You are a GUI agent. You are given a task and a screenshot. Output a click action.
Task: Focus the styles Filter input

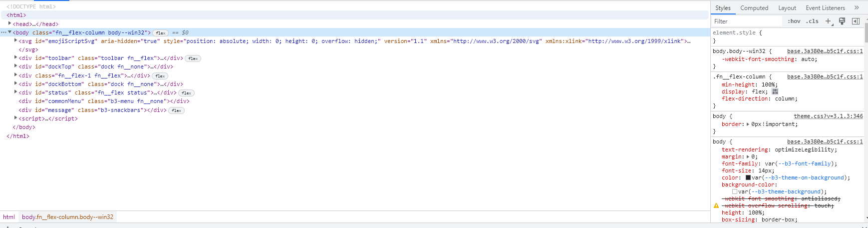747,21
